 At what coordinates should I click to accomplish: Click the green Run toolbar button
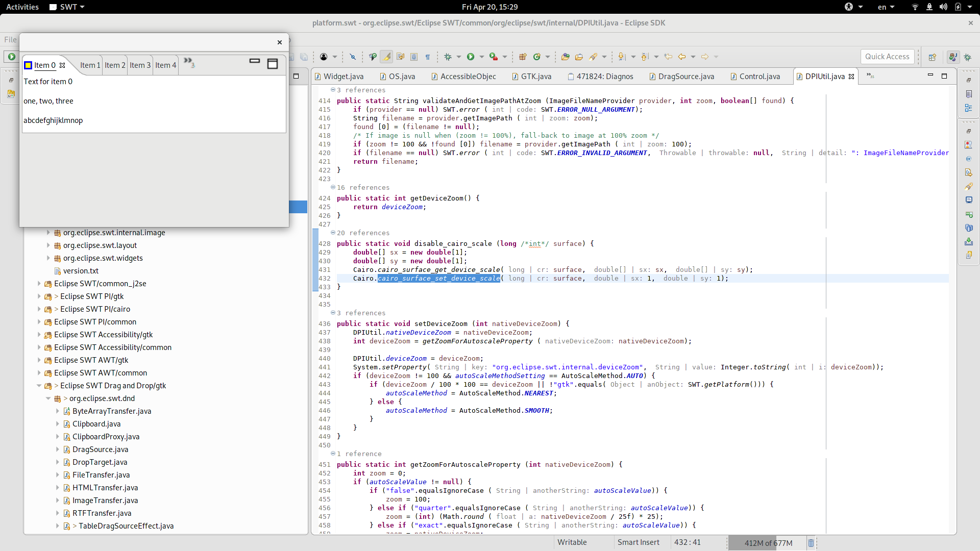click(471, 57)
